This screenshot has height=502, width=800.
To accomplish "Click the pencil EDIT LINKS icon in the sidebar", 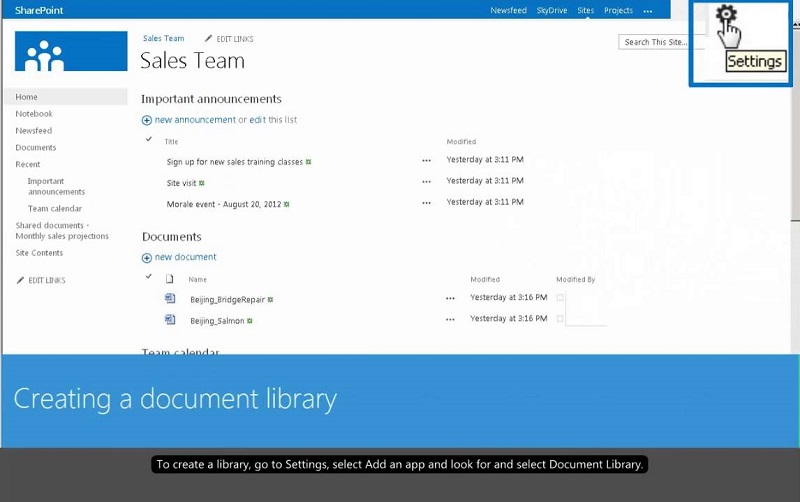I will point(20,280).
